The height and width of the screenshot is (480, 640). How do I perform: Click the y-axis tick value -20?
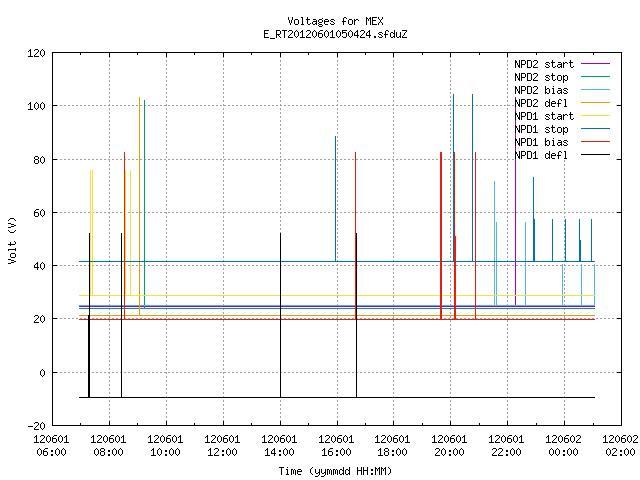pyautogui.click(x=36, y=426)
